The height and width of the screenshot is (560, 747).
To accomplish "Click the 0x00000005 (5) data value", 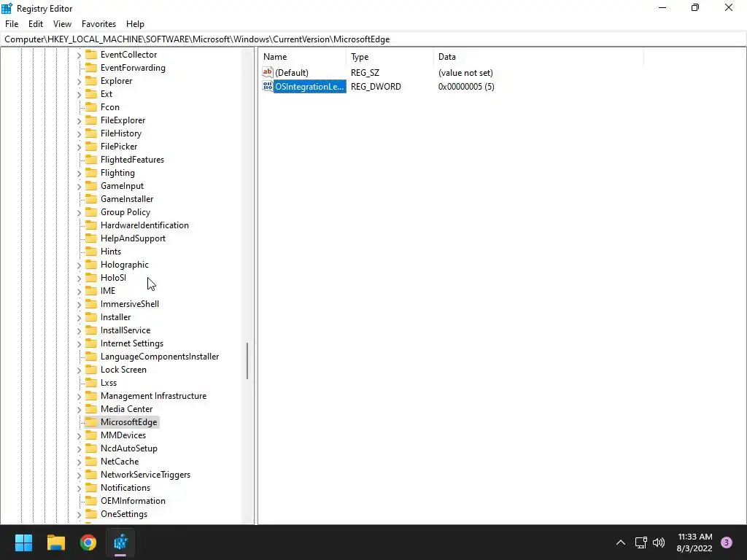I will pyautogui.click(x=466, y=87).
